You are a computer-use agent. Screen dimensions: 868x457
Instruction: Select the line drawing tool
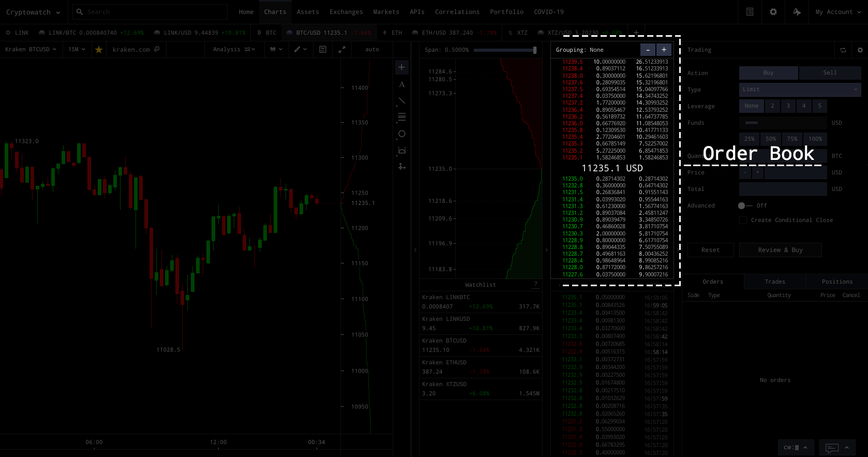pyautogui.click(x=402, y=101)
